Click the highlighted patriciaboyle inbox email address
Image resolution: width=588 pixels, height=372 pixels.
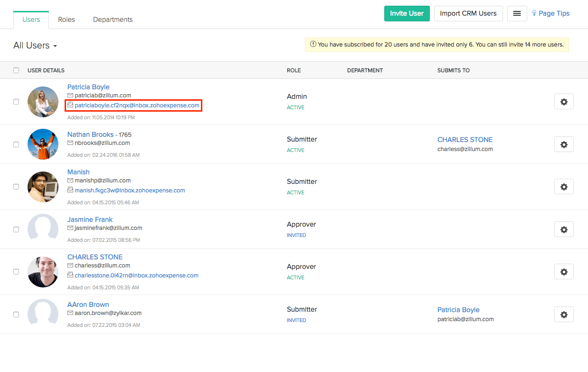tap(136, 105)
